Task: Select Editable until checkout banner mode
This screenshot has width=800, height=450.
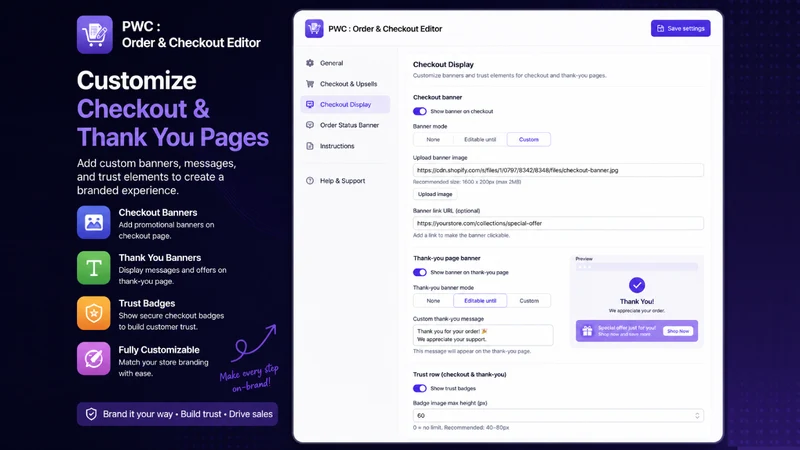Action: pos(480,139)
